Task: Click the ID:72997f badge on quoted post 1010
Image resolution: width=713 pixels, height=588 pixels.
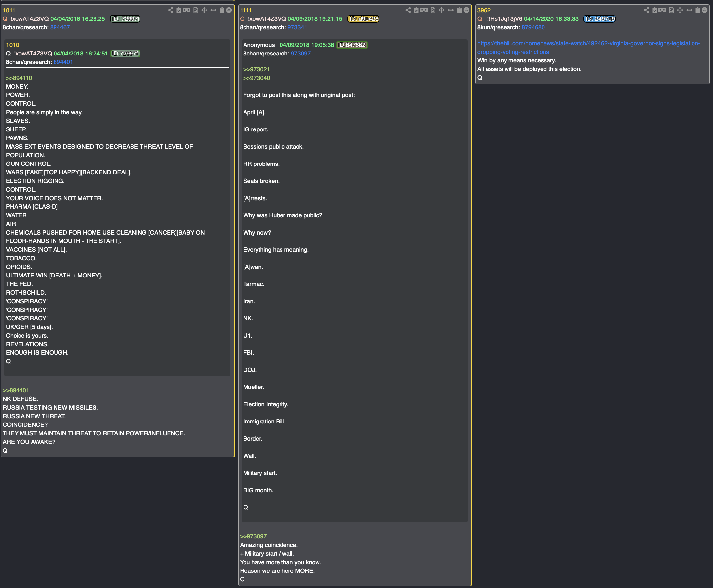Action: point(125,54)
